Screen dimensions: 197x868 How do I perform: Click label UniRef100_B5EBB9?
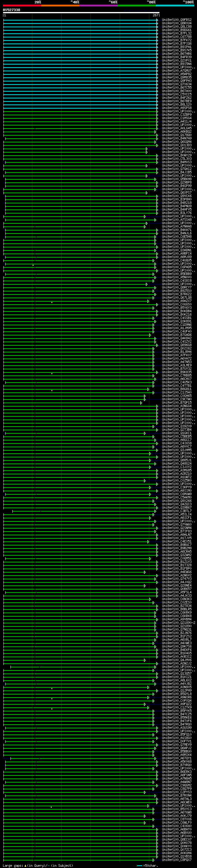click(176, 274)
